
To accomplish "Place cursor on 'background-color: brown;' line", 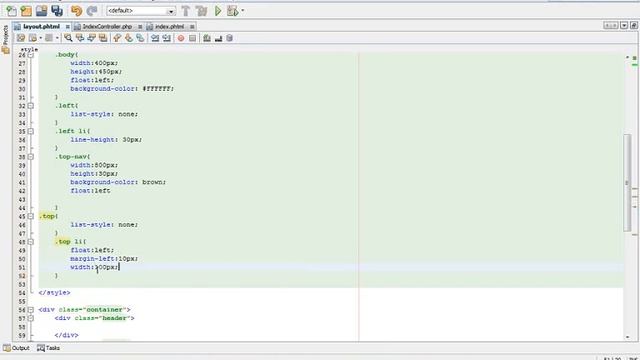I will tap(118, 182).
